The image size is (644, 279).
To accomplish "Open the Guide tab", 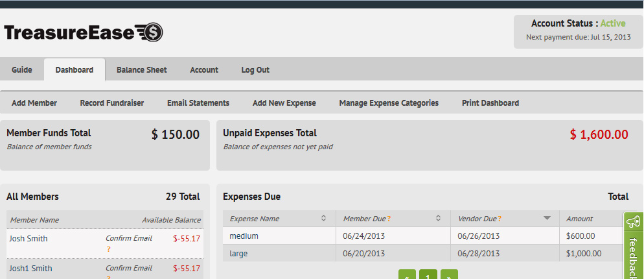I will (x=22, y=70).
